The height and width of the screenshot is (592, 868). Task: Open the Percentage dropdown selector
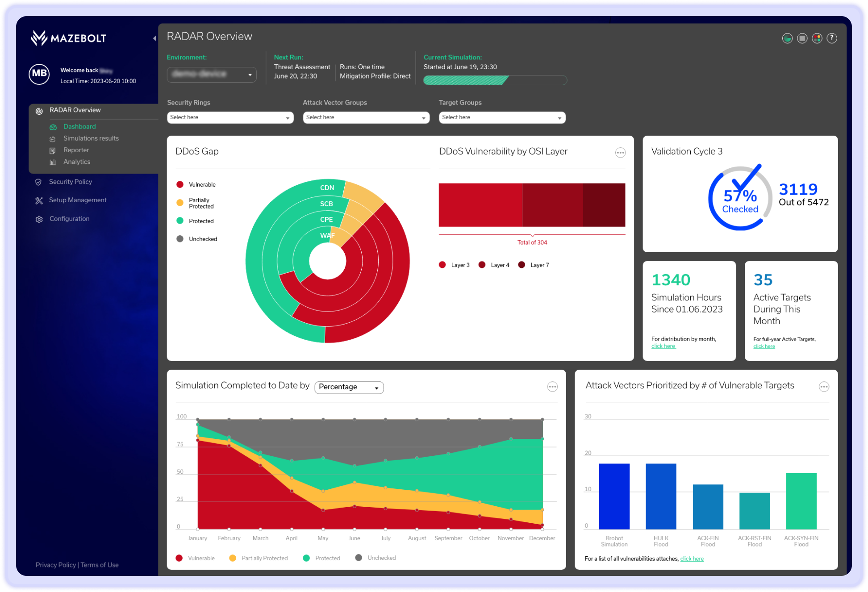[349, 387]
